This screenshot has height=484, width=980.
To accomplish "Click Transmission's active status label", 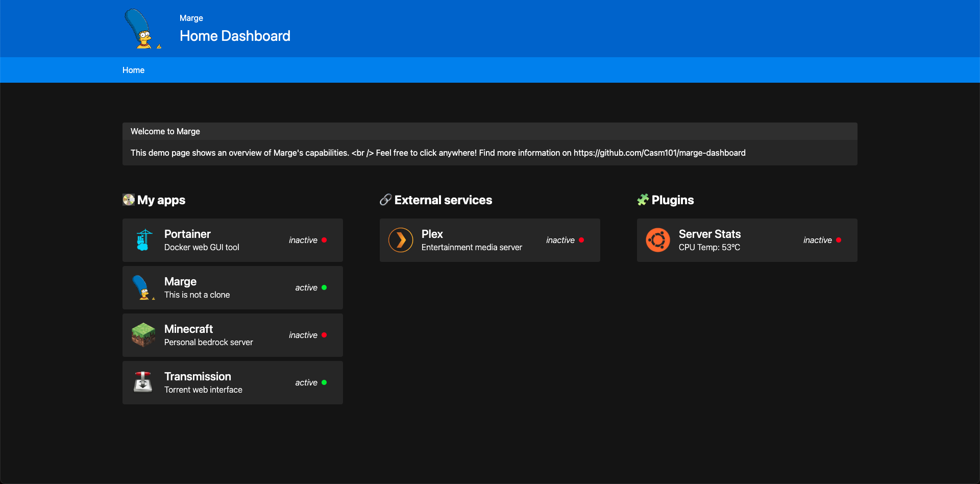I will pyautogui.click(x=306, y=382).
